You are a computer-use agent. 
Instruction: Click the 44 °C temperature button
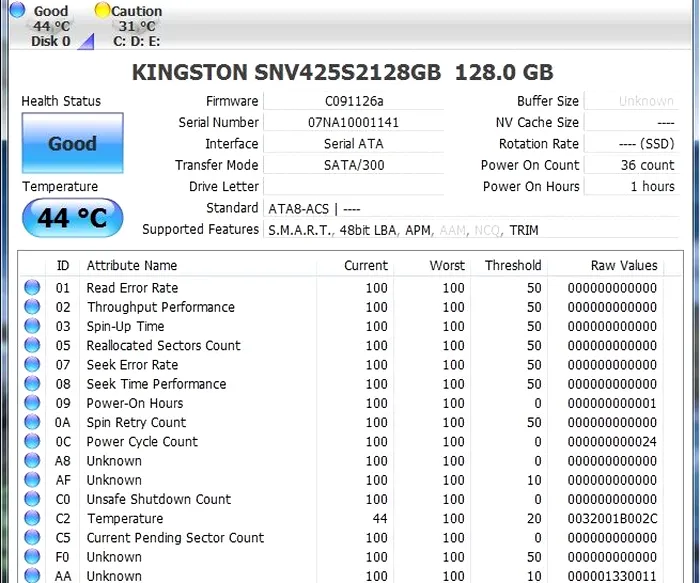click(72, 218)
